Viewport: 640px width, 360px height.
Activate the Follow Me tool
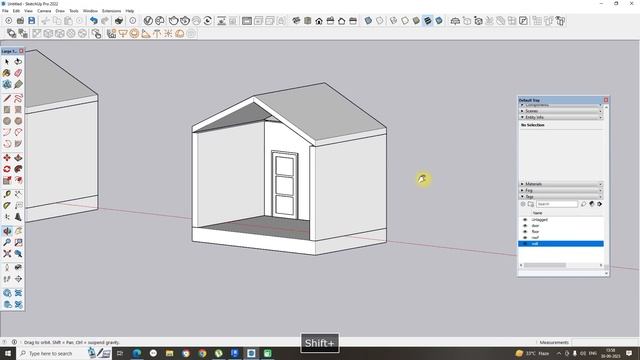point(18,169)
